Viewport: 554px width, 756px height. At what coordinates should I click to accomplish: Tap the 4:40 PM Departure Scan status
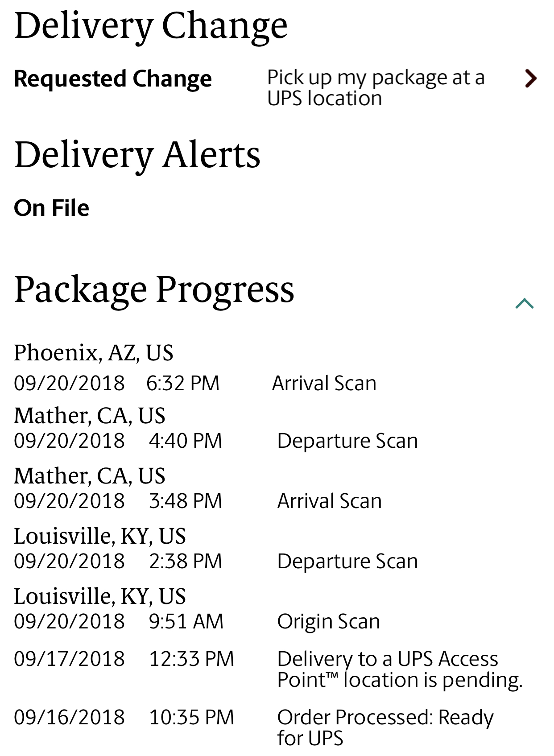coord(347,441)
